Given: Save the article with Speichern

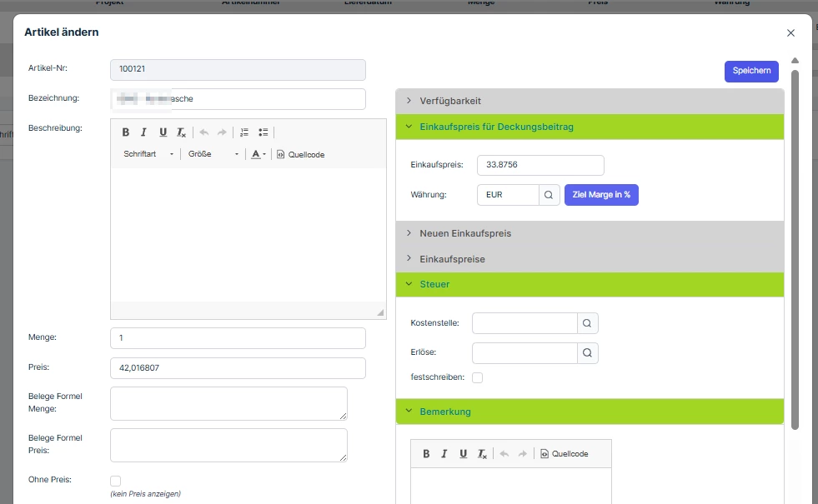Looking at the screenshot, I should click(751, 72).
